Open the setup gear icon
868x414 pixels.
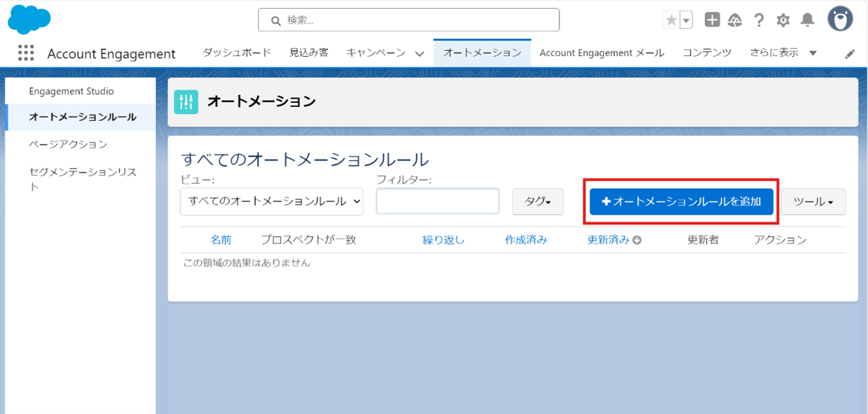click(783, 20)
